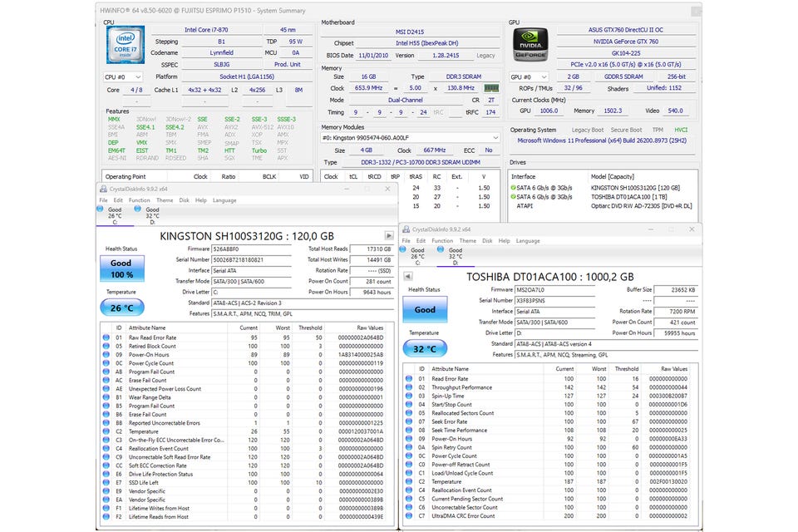
Task: Click the KINGSTON Serial Number field
Action: pos(251,259)
